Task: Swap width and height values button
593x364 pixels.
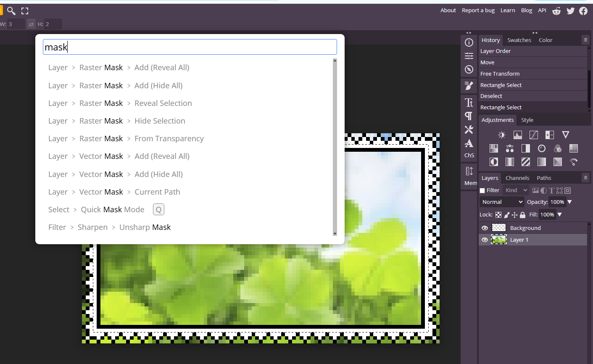Action: tap(31, 24)
